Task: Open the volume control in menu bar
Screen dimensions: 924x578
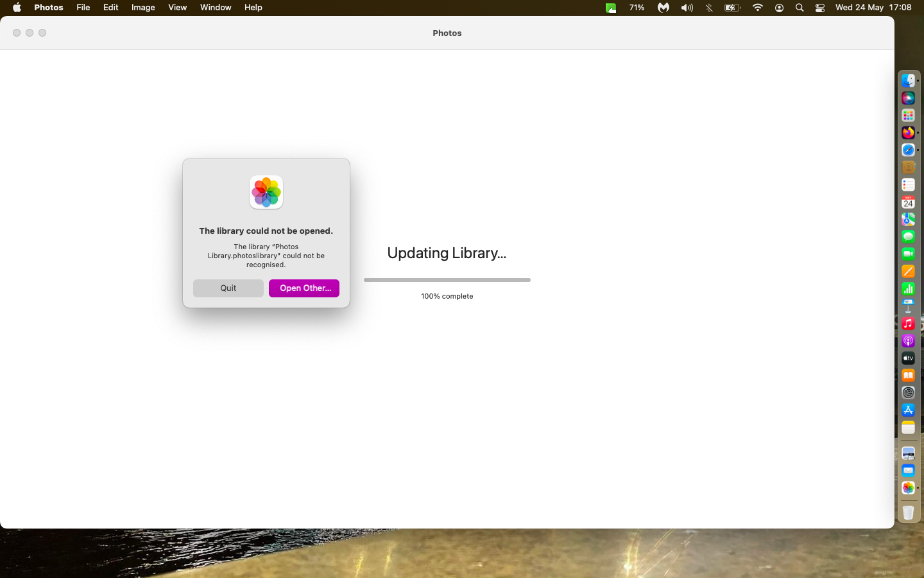Action: pos(687,8)
